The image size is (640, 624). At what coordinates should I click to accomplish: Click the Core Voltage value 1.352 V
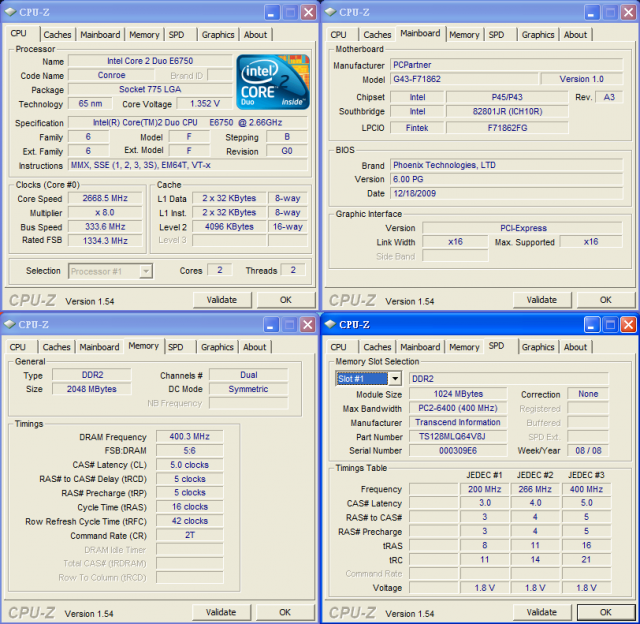[x=205, y=104]
